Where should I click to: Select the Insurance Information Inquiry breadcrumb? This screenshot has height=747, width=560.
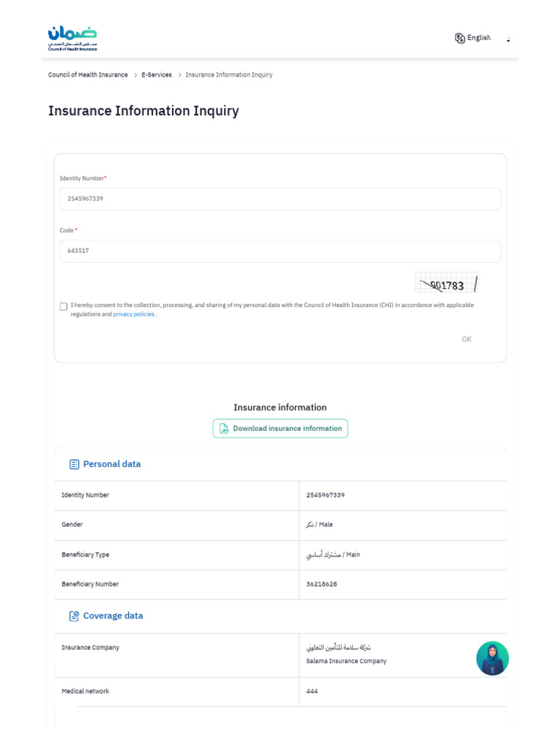pos(229,75)
